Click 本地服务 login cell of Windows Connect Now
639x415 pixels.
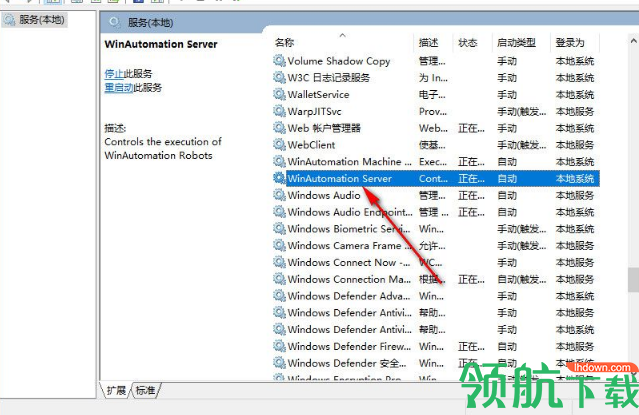pos(575,263)
